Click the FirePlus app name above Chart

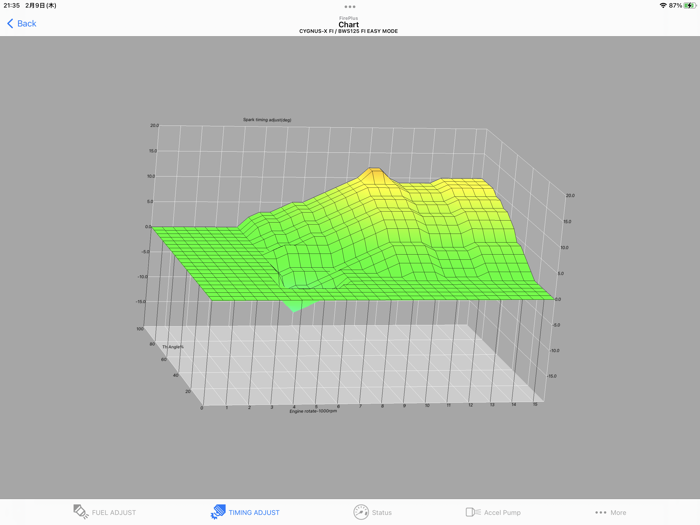point(349,18)
